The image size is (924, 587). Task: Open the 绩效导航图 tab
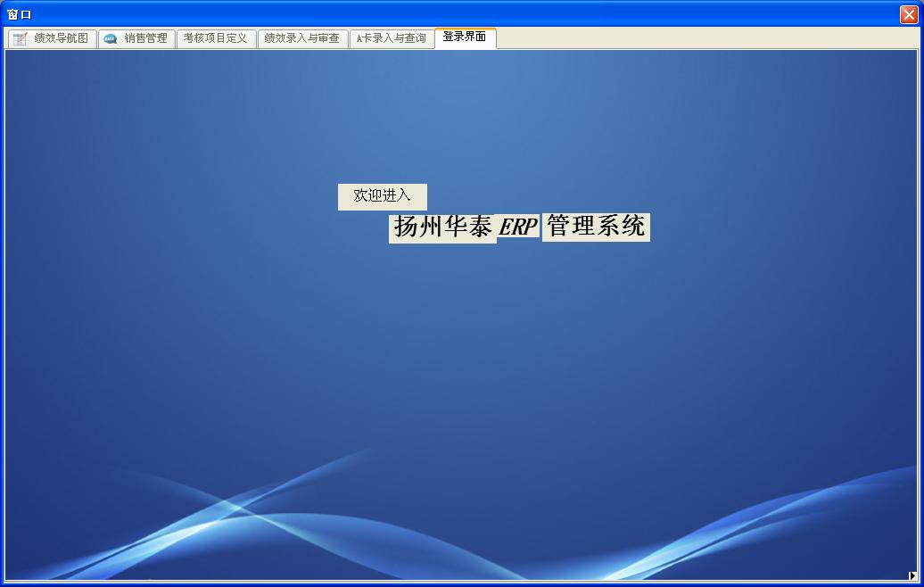(52, 38)
